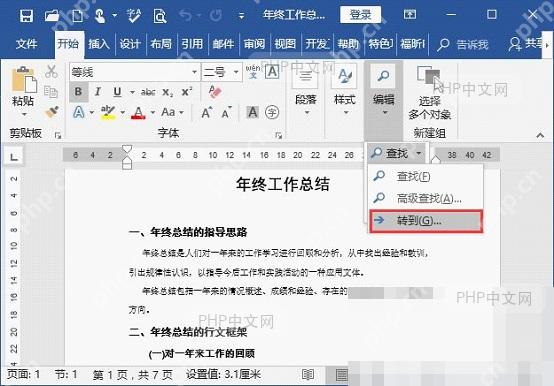
Task: Open the font name 等线 dropdown
Action: point(194,72)
